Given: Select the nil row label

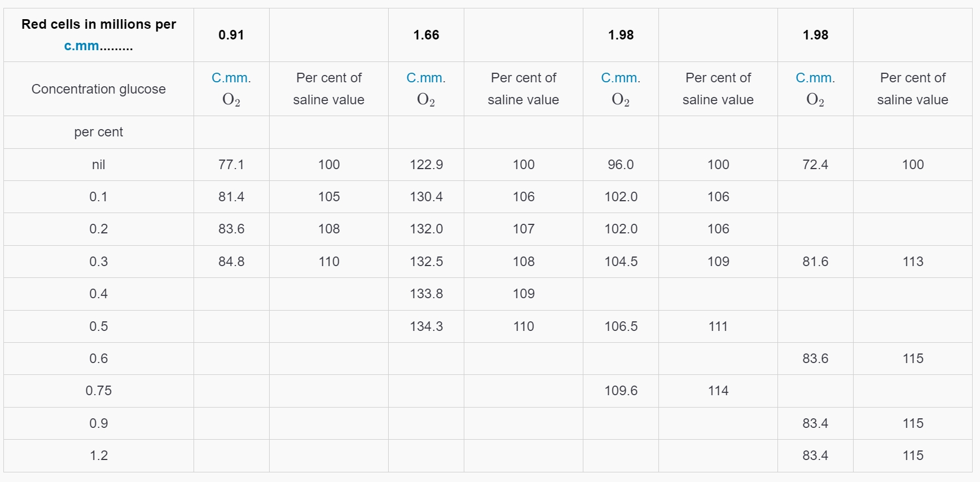Looking at the screenshot, I should pos(99,165).
